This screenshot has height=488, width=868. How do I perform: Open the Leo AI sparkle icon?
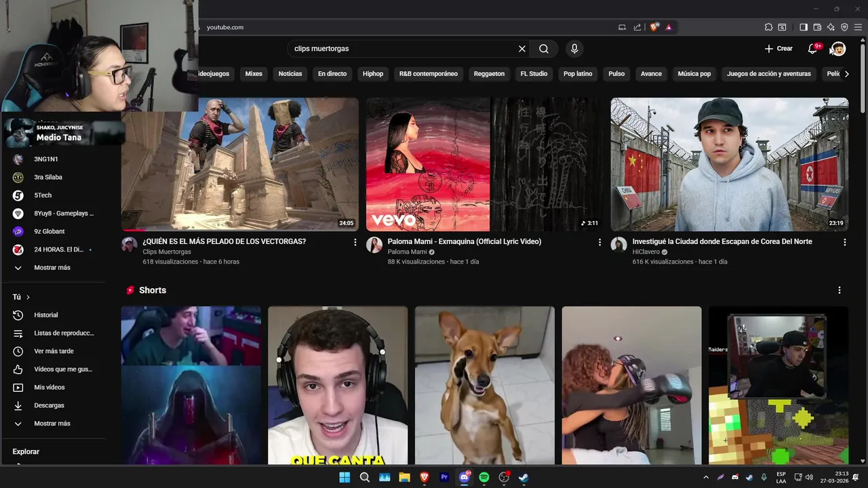pos(831,27)
